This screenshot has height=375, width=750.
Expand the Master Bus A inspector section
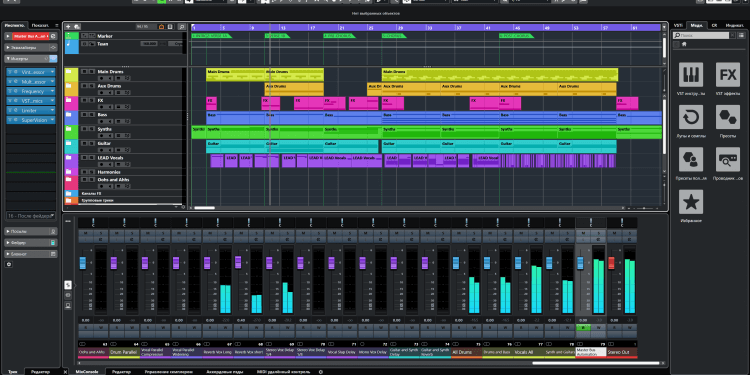[x=8, y=36]
